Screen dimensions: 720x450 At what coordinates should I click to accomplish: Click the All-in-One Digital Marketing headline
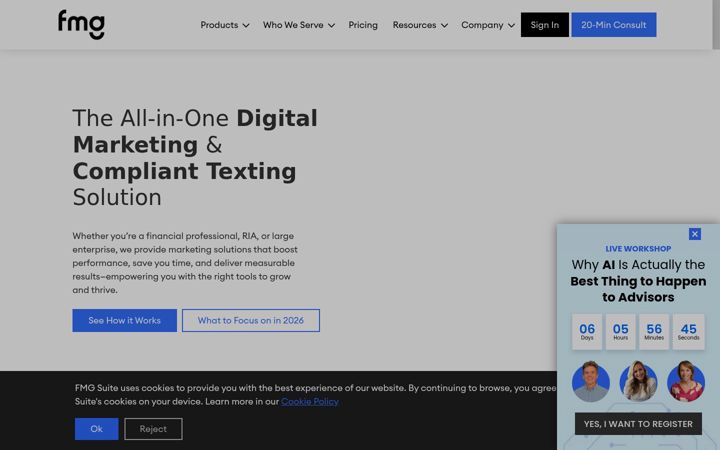(x=195, y=158)
